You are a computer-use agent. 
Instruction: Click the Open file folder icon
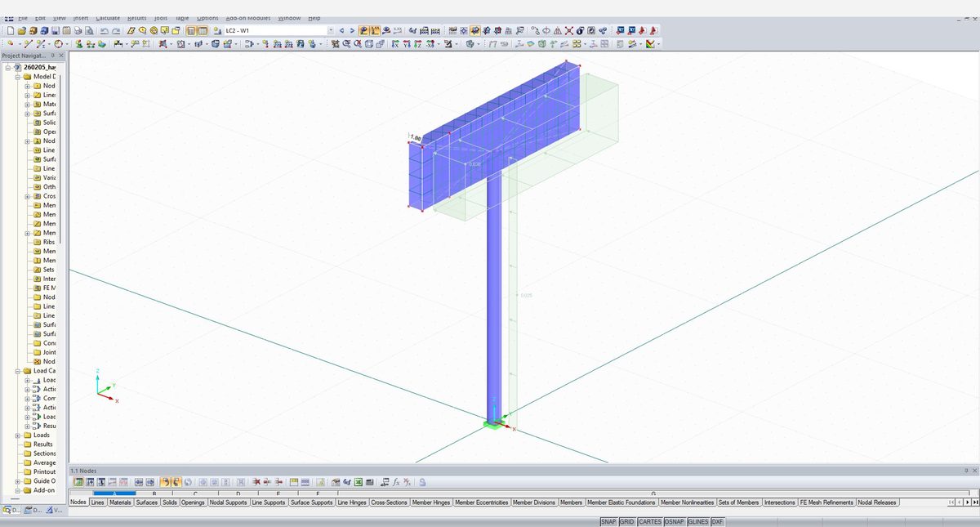point(23,30)
